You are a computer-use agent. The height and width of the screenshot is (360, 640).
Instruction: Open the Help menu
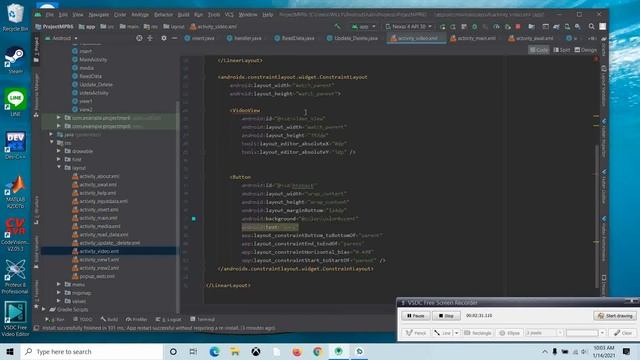267,15
